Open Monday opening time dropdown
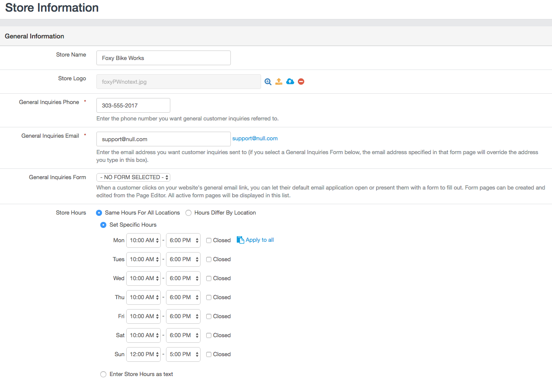The width and height of the screenshot is (552, 392). pos(144,240)
